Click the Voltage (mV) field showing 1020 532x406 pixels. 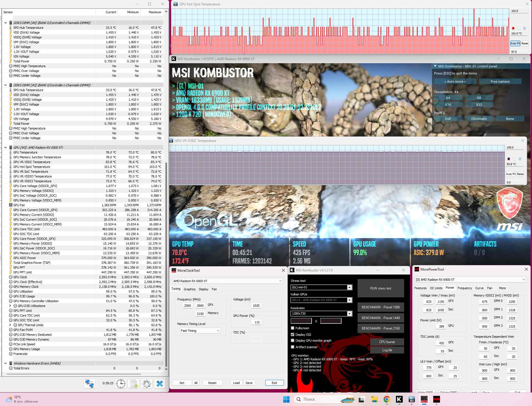click(256, 306)
